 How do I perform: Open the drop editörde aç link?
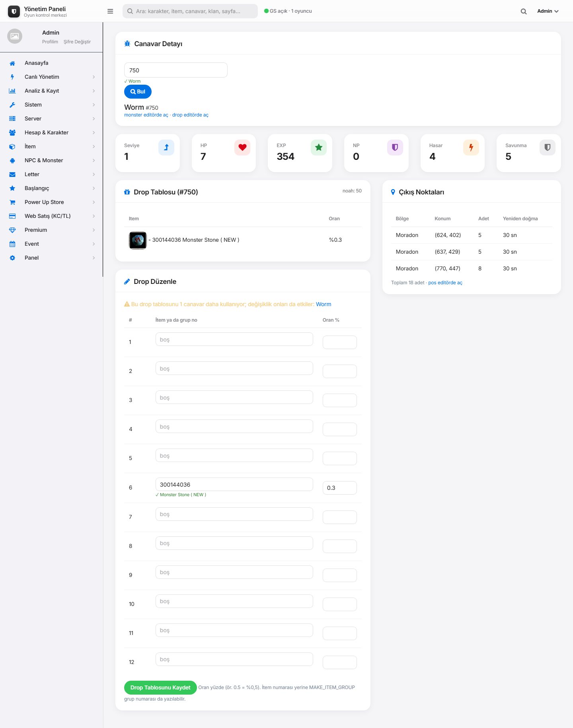190,115
